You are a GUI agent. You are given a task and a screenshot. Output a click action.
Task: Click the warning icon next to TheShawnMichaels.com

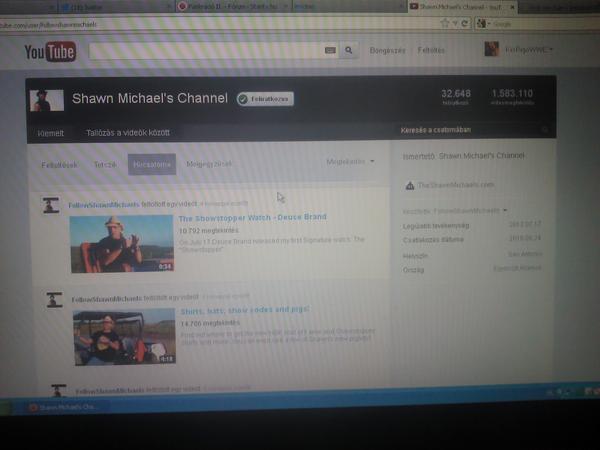tap(410, 186)
